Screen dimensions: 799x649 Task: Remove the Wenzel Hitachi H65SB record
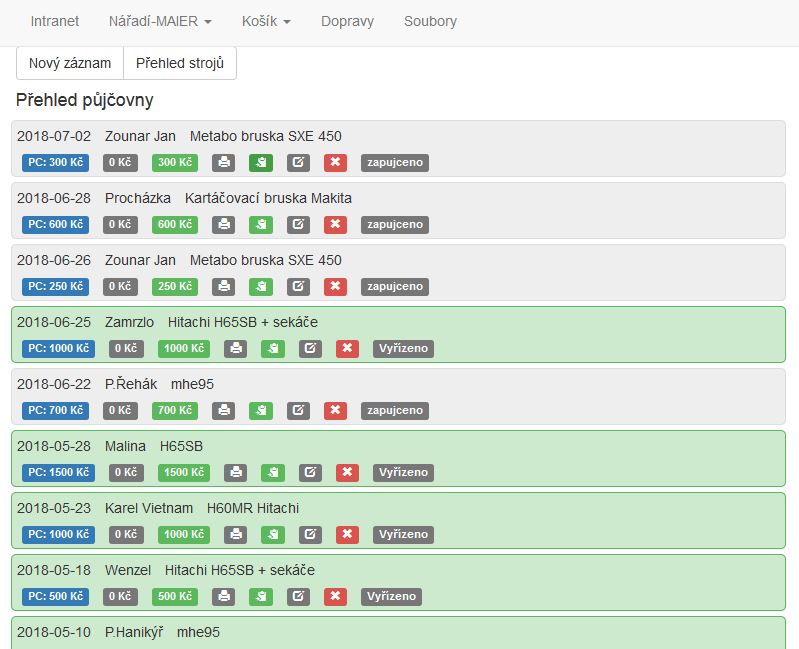[x=336, y=597]
